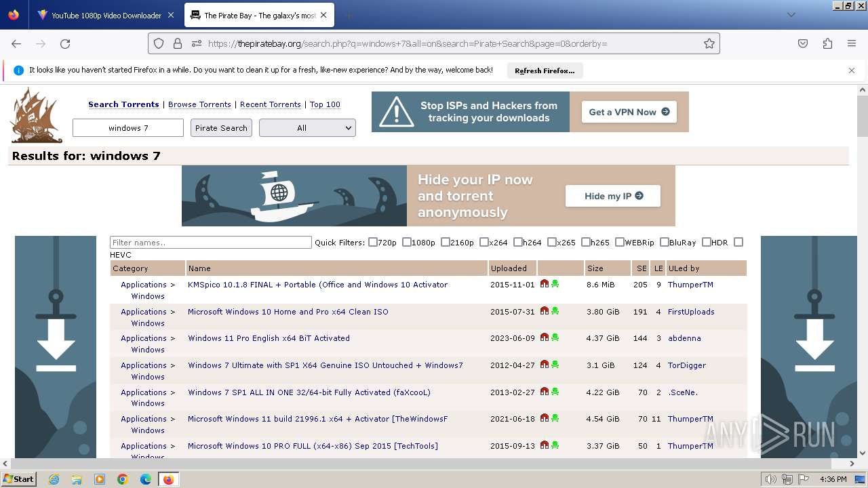Screen dimensions: 868x488
Task: Click Get a VPN Now button
Action: [x=629, y=112]
